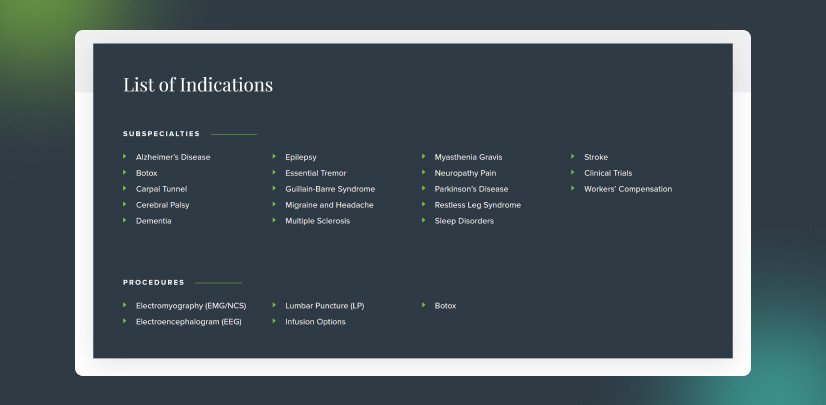This screenshot has width=826, height=405.
Task: Open the Alzheimer's Disease link
Action: [173, 157]
